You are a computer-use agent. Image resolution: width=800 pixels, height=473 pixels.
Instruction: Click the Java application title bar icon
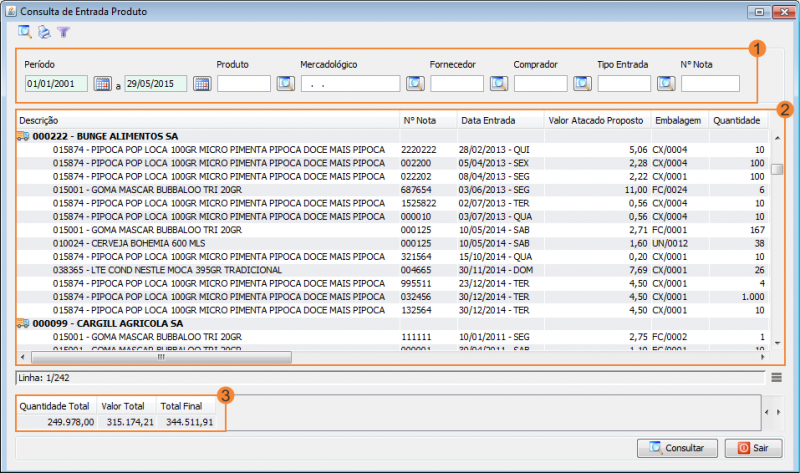click(x=11, y=11)
